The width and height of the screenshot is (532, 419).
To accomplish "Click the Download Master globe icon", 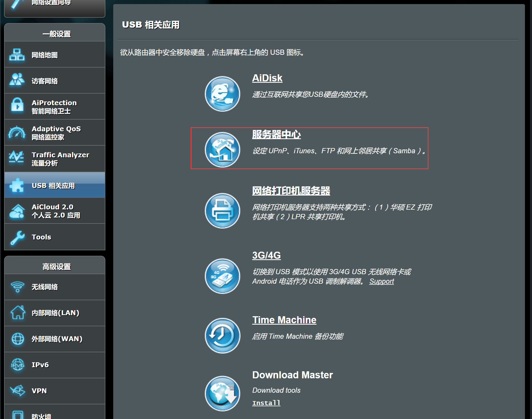I will pyautogui.click(x=222, y=393).
